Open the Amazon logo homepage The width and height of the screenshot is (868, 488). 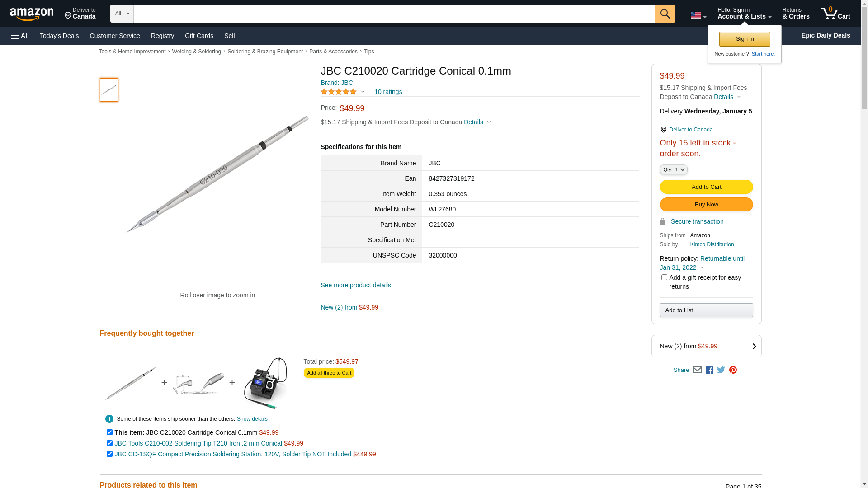point(32,14)
